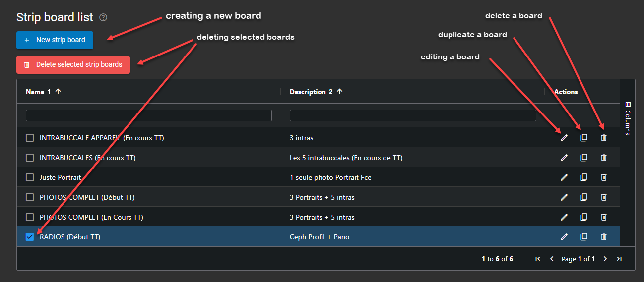
Task: Select the Juste Portrait row checkbox
Action: coord(30,177)
